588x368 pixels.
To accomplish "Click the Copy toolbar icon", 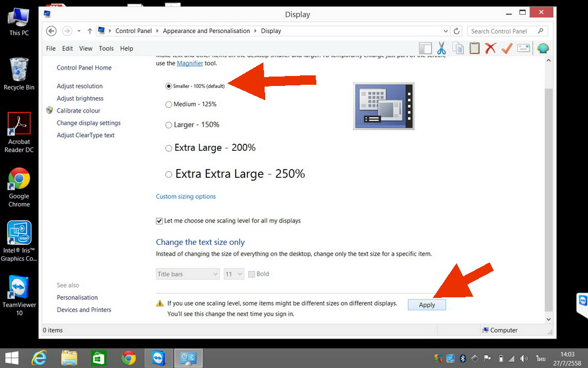I will tap(458, 48).
